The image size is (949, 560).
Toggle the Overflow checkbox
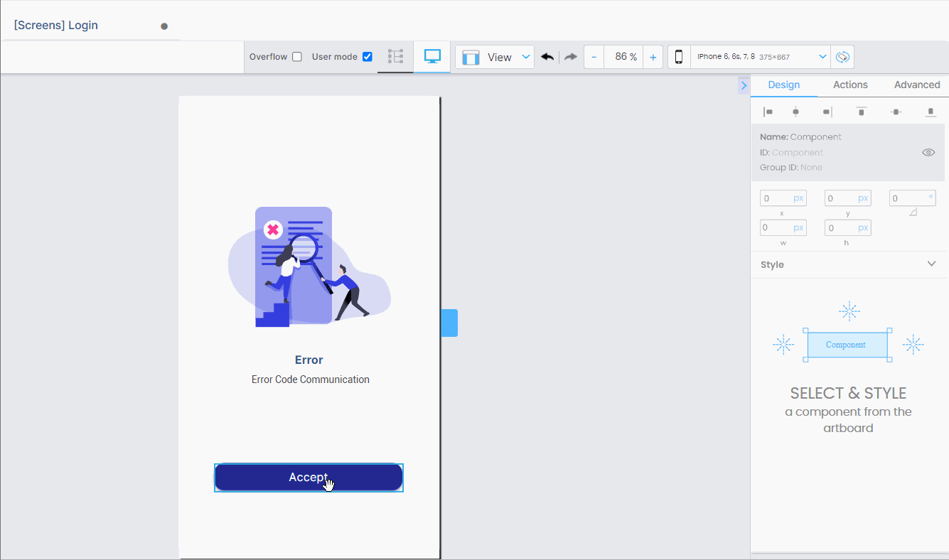[297, 57]
